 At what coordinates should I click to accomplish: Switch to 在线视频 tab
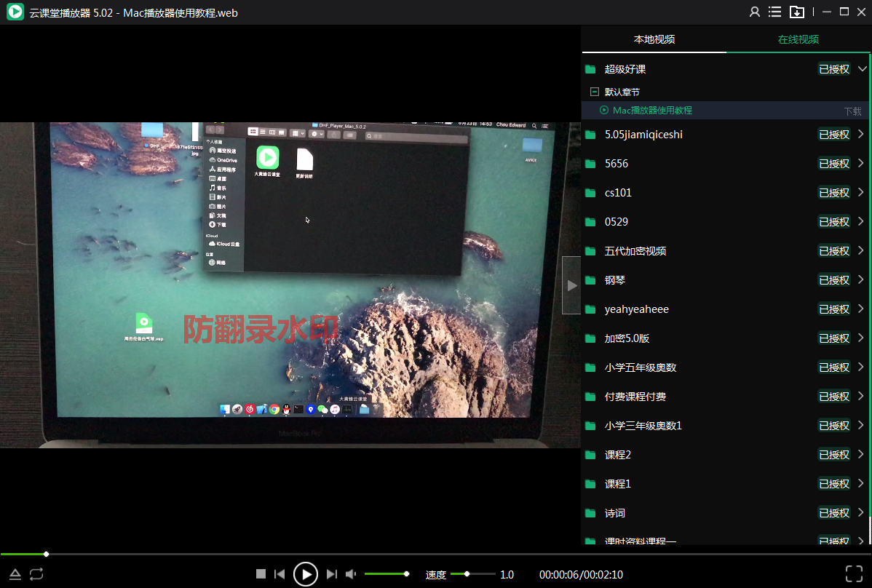pos(798,39)
